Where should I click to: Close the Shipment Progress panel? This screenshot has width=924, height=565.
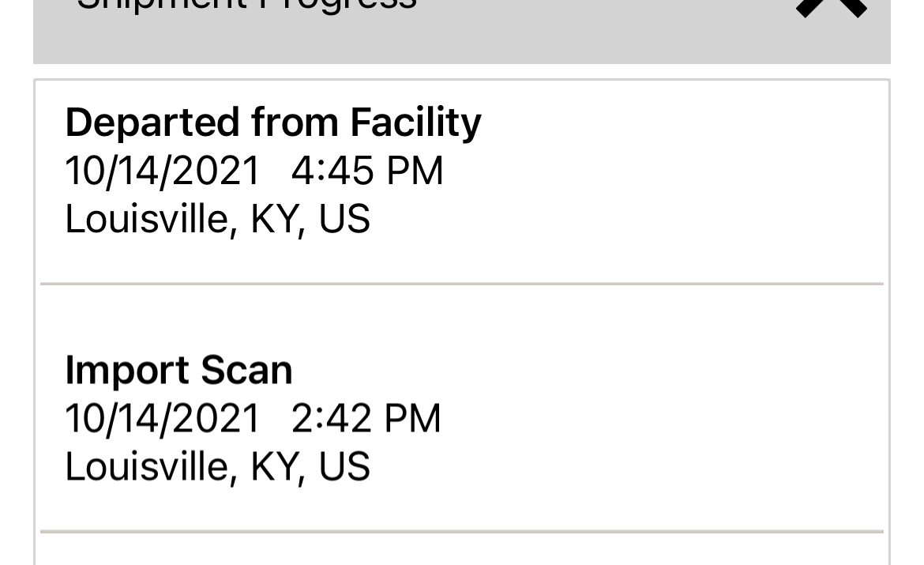tap(831, 6)
